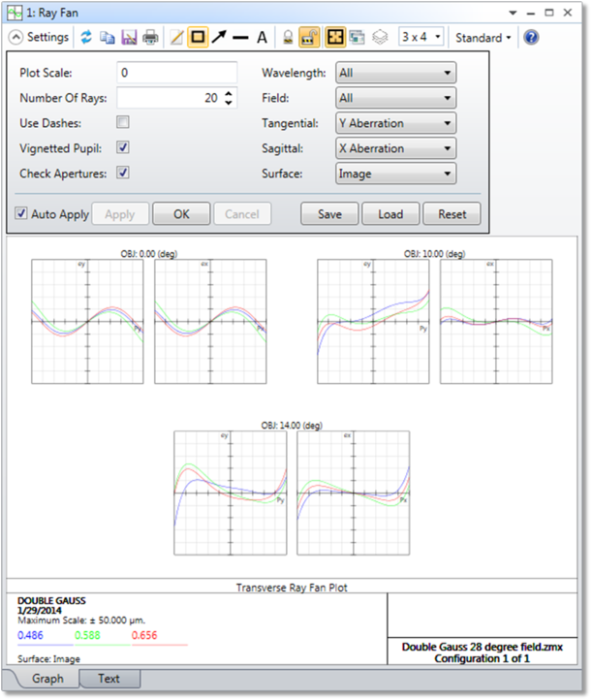The height and width of the screenshot is (700, 592).
Task: Open the Wavelength dropdown
Action: click(x=395, y=73)
